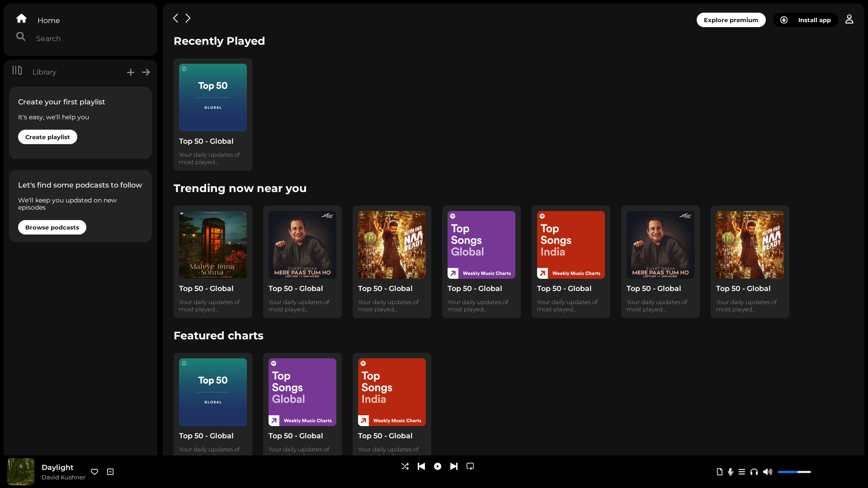Open the Home menu item
The height and width of the screenshot is (488, 868).
click(49, 20)
